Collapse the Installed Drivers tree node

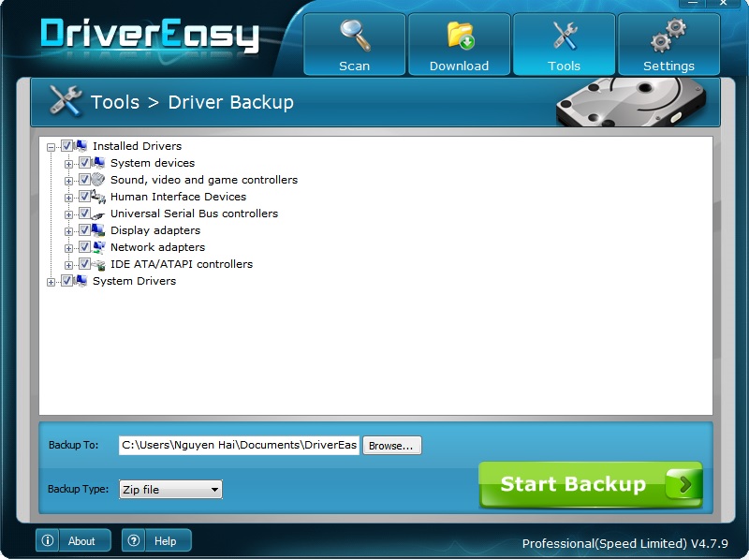(x=51, y=147)
